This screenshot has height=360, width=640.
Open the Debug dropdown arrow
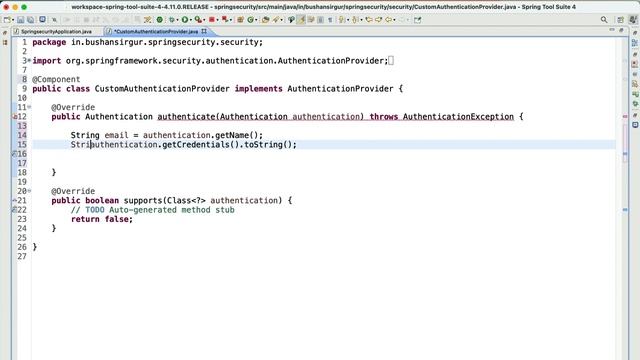[177, 20]
